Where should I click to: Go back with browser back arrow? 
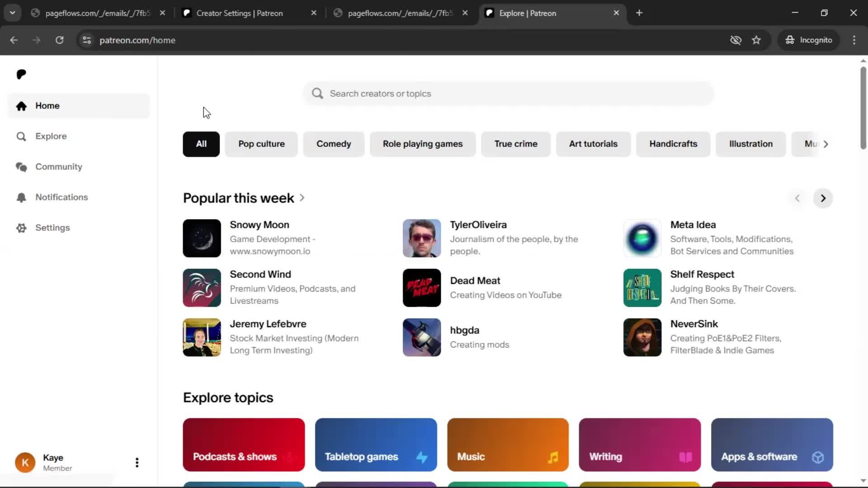pyautogui.click(x=14, y=40)
